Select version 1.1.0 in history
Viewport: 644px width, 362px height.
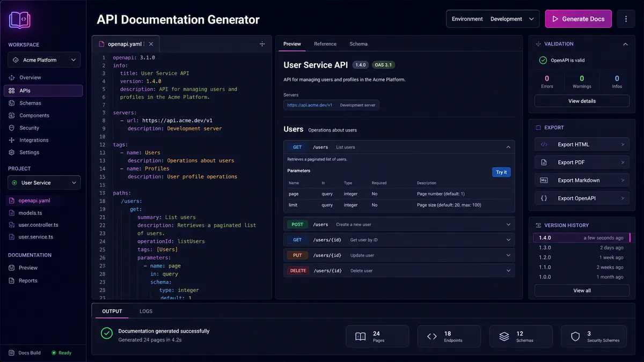(582, 267)
